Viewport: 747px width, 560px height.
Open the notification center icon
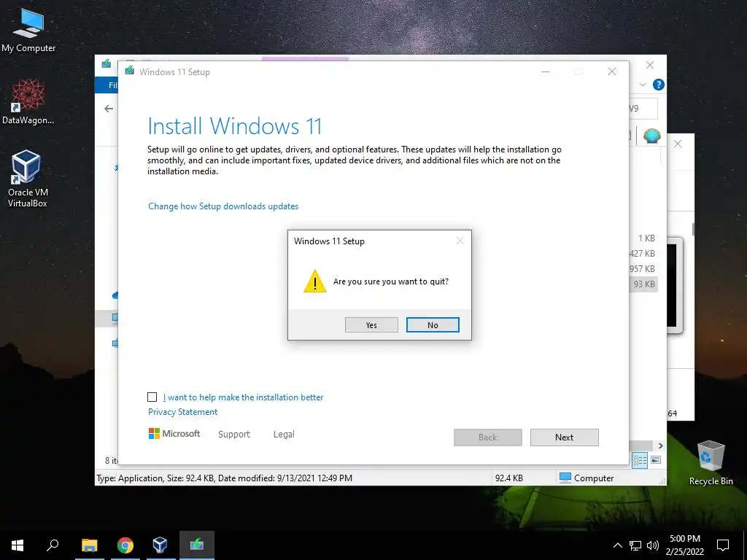pyautogui.click(x=723, y=545)
